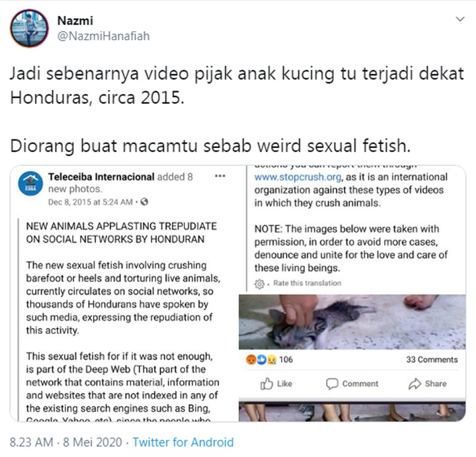Open the @NazmiHanafiah handle
Screen dimensions: 476x457
point(104,36)
